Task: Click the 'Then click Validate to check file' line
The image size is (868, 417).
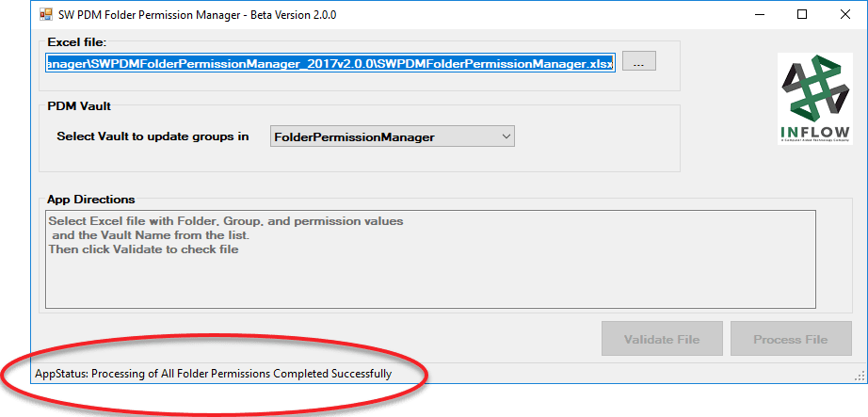Action: tap(143, 249)
